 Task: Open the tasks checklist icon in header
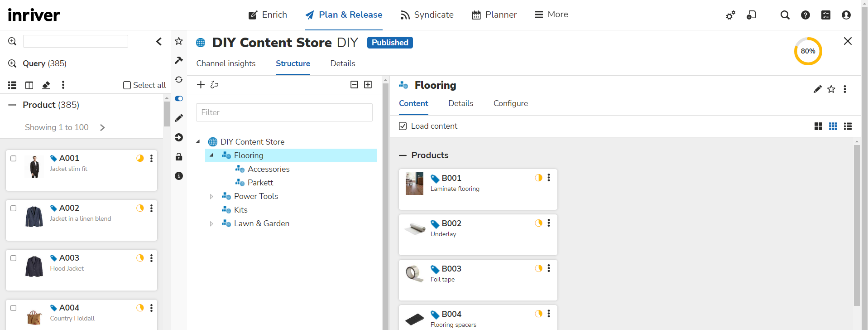(x=826, y=15)
